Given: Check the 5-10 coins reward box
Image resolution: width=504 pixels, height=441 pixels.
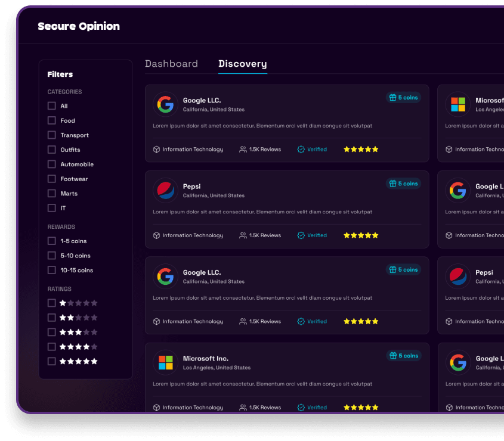Looking at the screenshot, I should pos(52,256).
